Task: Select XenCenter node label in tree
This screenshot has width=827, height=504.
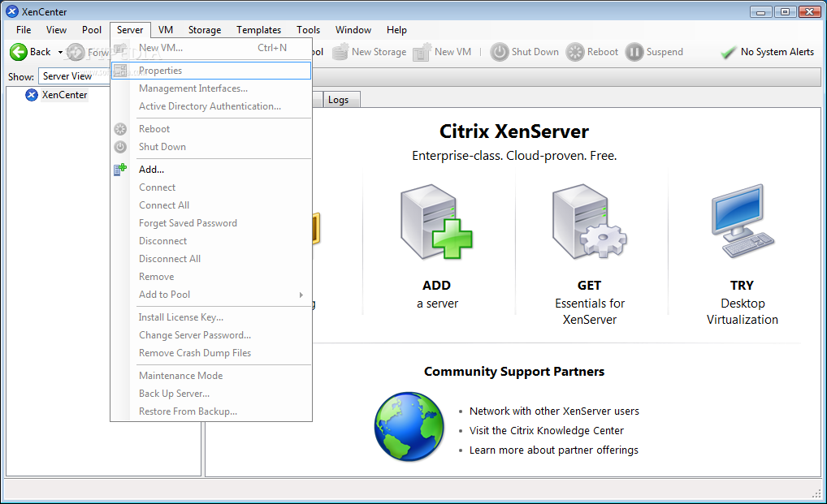Action: tap(64, 95)
